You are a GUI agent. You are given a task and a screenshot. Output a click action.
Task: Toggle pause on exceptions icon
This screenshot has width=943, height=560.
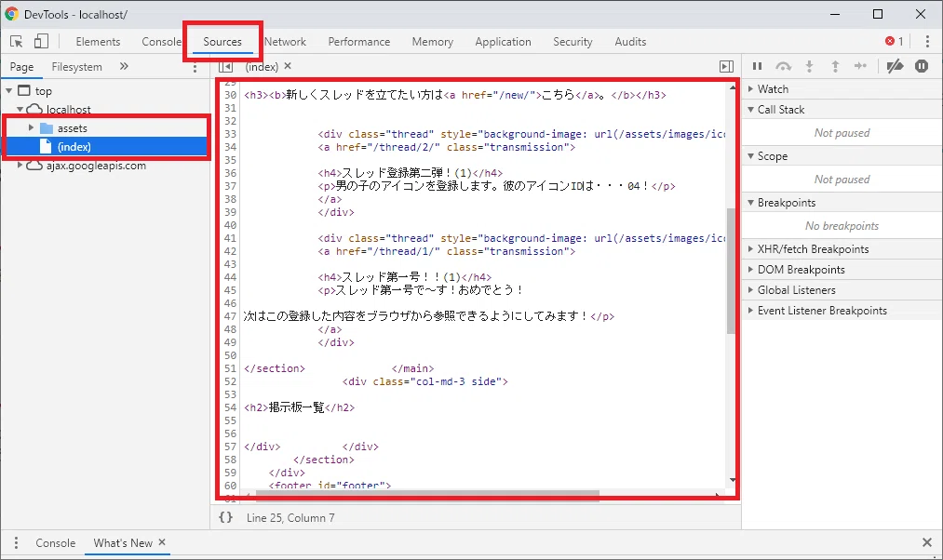[x=922, y=66]
